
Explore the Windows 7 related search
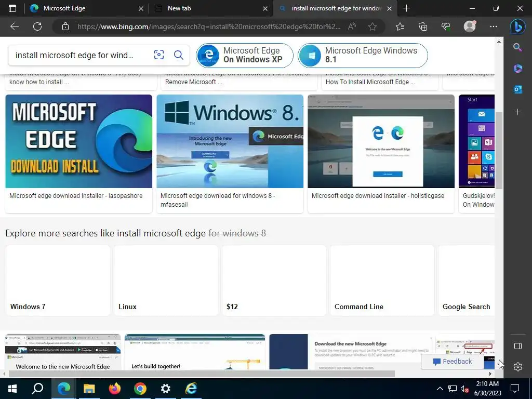(58, 281)
